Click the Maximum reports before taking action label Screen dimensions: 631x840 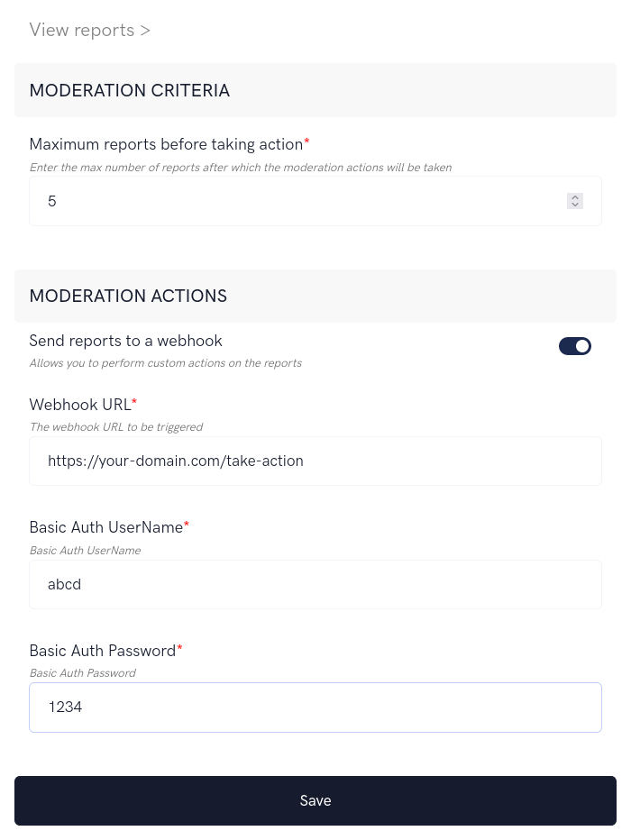168,144
